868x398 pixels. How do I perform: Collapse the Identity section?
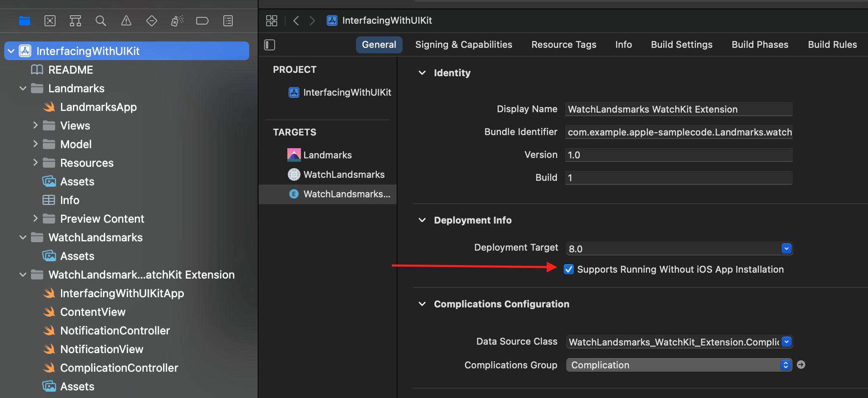tap(422, 73)
